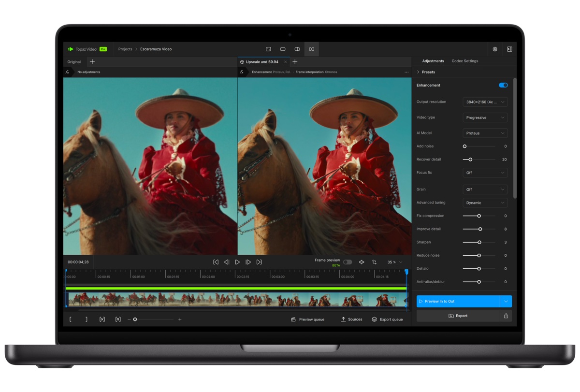Collapse the right sidebar panel icon
The width and height of the screenshot is (580, 392).
509,49
